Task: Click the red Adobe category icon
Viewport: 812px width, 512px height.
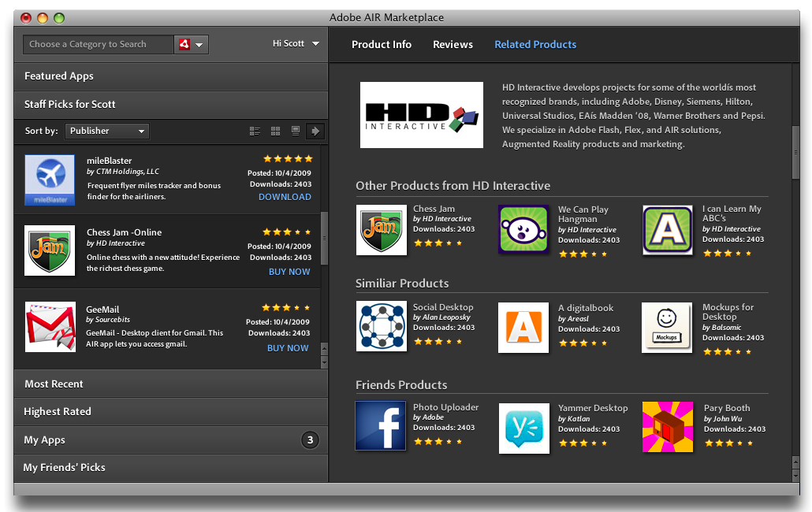Action: pos(184,44)
